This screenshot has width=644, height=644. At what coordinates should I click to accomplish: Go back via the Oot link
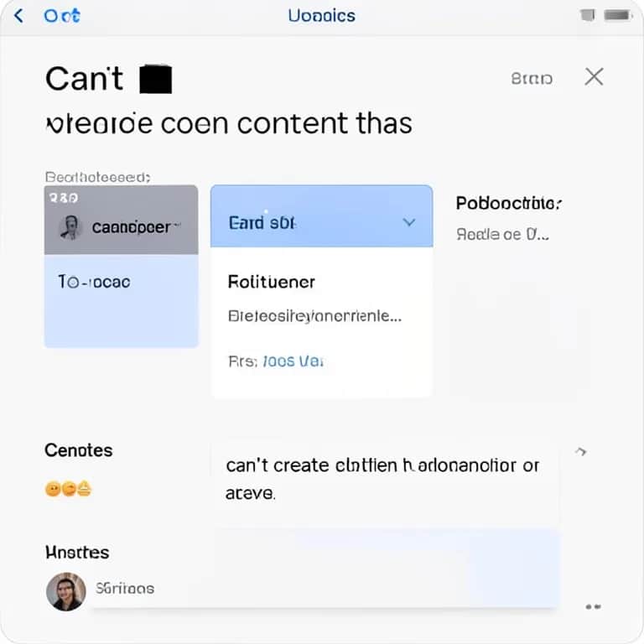62,16
